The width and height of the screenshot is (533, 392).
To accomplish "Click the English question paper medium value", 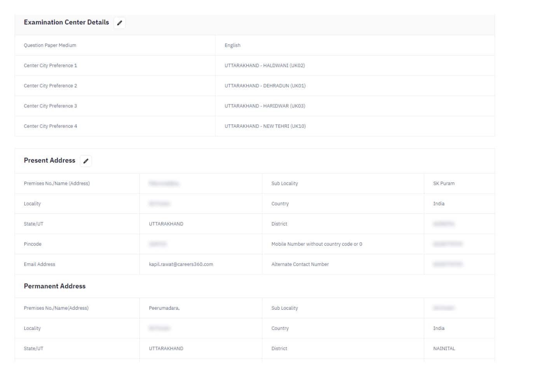I will (x=232, y=45).
